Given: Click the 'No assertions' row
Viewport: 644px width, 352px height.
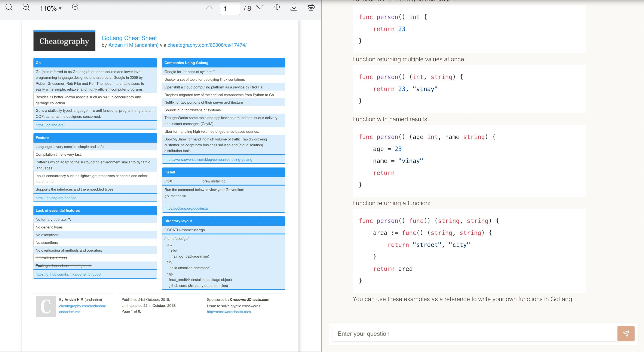Looking at the screenshot, I should click(x=95, y=243).
